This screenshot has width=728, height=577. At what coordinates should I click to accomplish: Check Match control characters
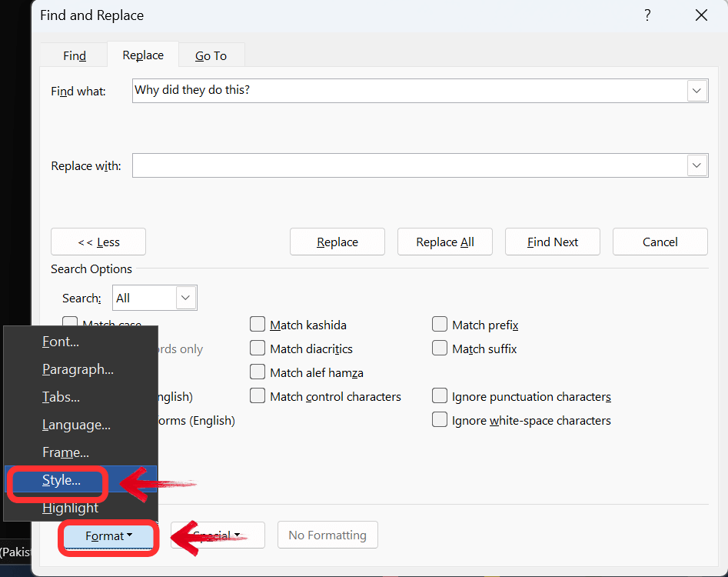258,396
